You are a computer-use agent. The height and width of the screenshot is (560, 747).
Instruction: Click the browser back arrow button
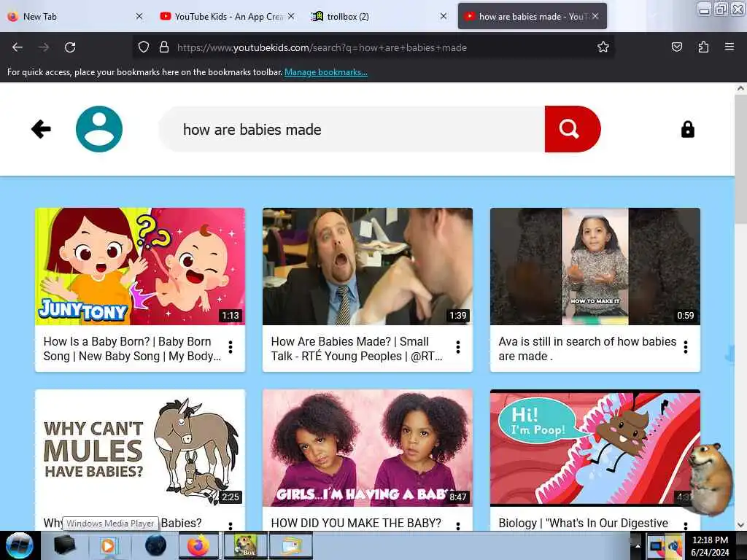[18, 47]
